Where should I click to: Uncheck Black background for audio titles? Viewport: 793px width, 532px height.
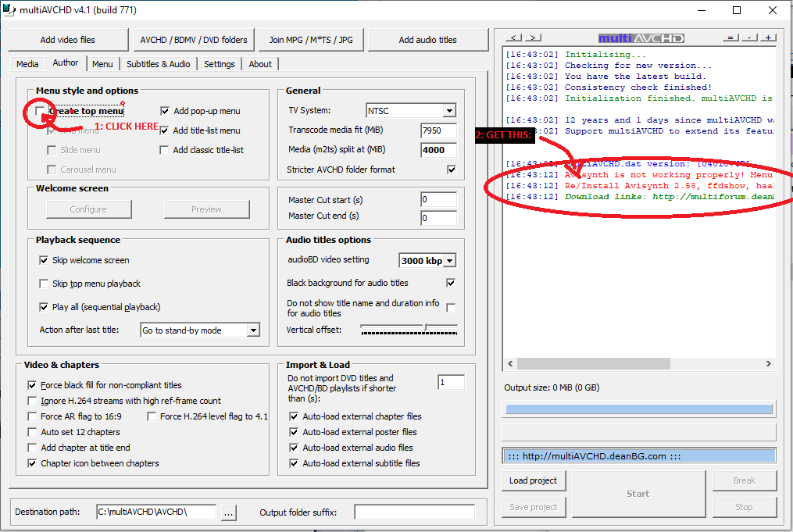click(451, 283)
